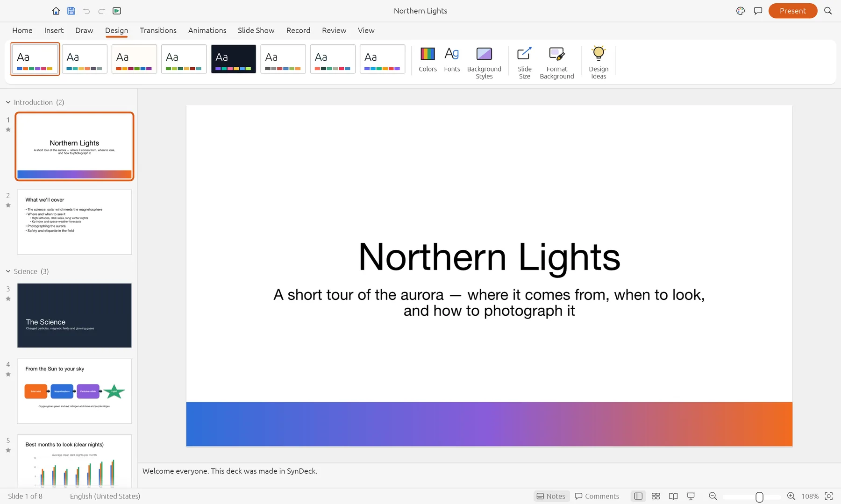The image size is (841, 504).
Task: Toggle Normal view button
Action: click(638, 496)
